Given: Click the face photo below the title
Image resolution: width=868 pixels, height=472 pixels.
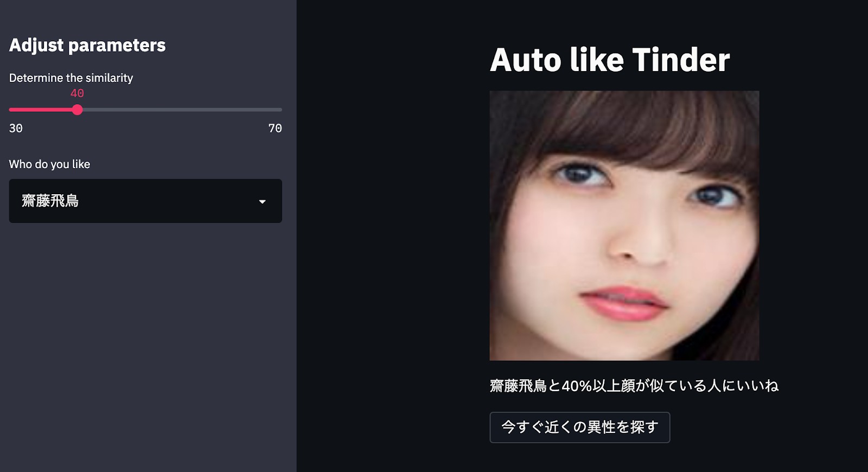Looking at the screenshot, I should (x=624, y=226).
